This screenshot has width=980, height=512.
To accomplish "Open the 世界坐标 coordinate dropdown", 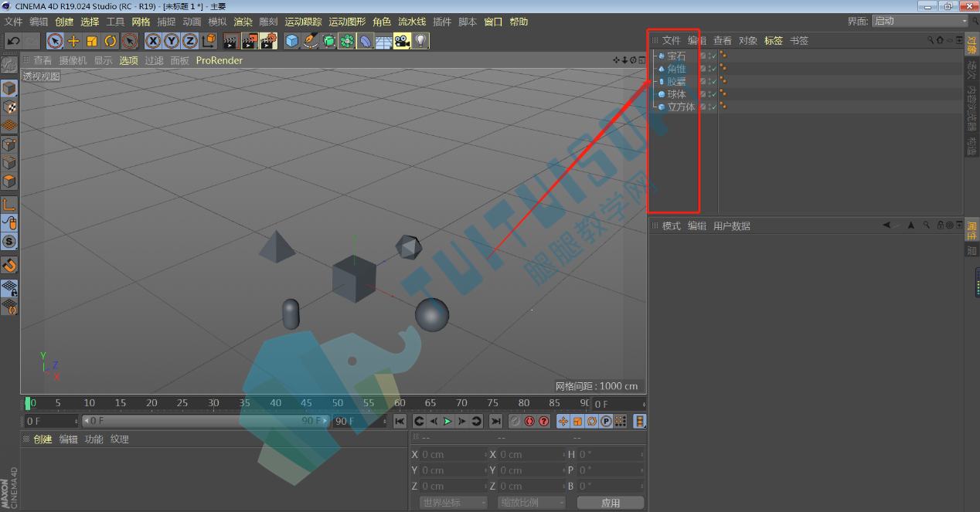I will (x=454, y=503).
